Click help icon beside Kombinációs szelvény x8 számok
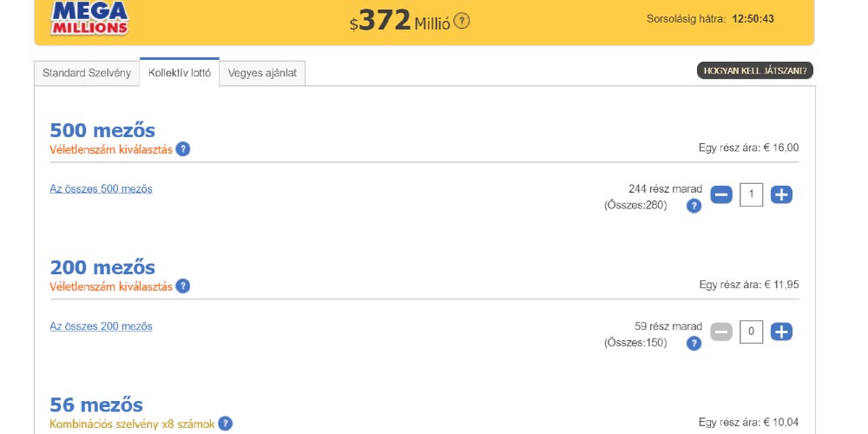Screen dimensions: 868x434 tap(225, 424)
